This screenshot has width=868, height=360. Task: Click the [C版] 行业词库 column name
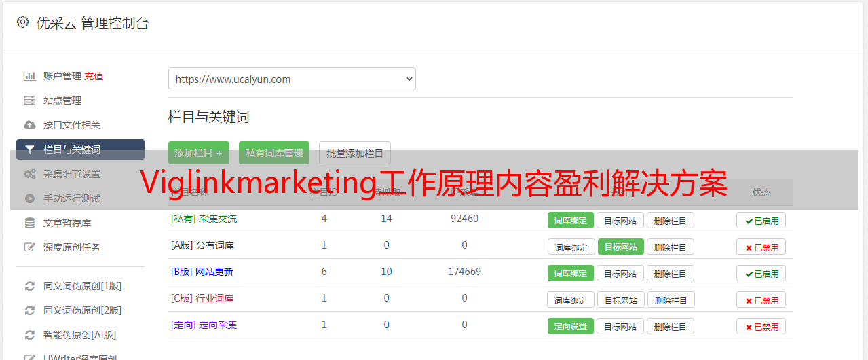point(202,298)
